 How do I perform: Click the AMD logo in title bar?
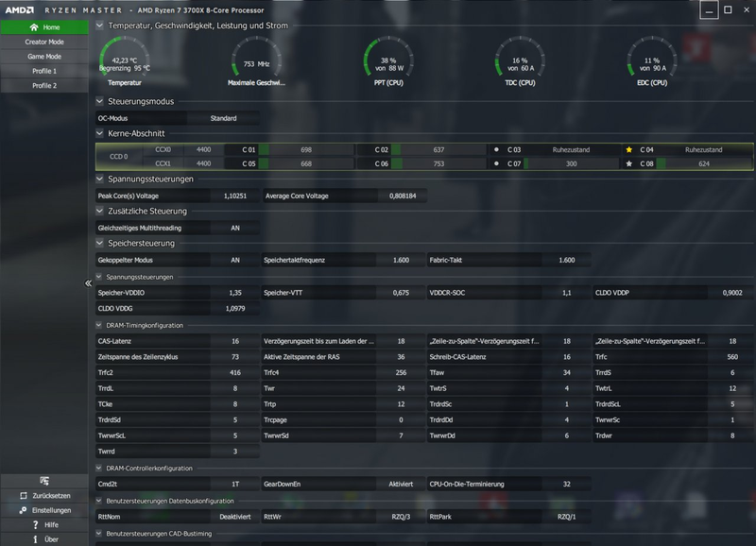click(x=19, y=10)
